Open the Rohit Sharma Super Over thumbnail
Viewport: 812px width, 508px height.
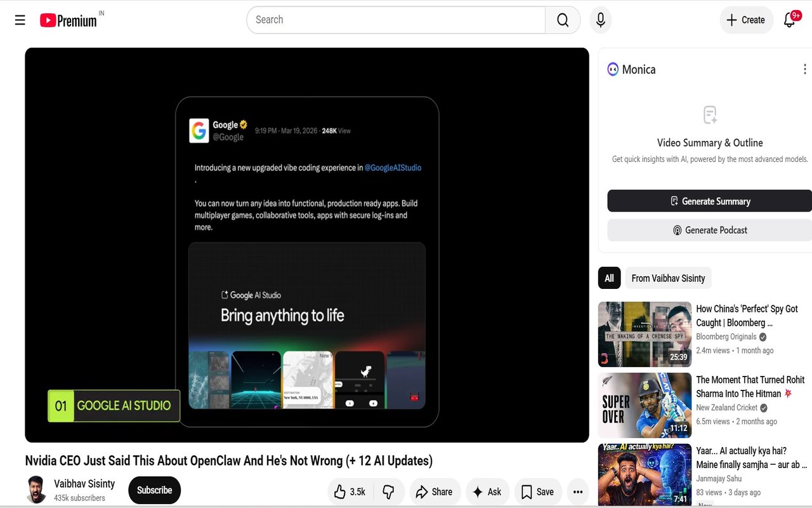click(645, 405)
